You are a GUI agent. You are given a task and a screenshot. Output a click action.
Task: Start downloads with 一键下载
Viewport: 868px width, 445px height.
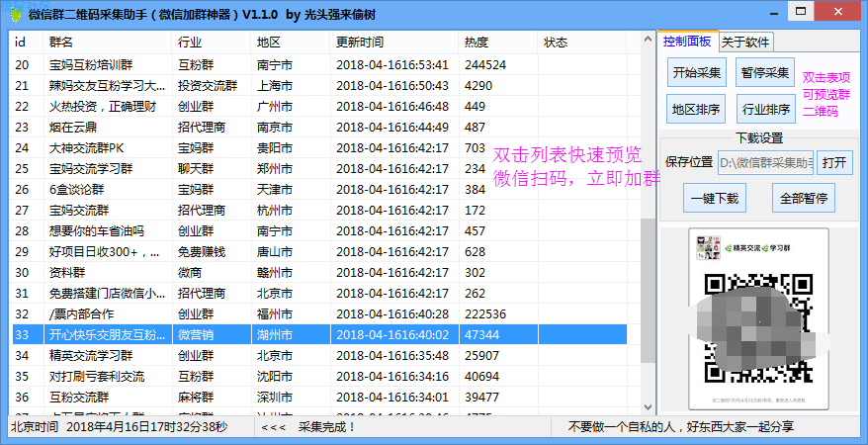coord(715,198)
